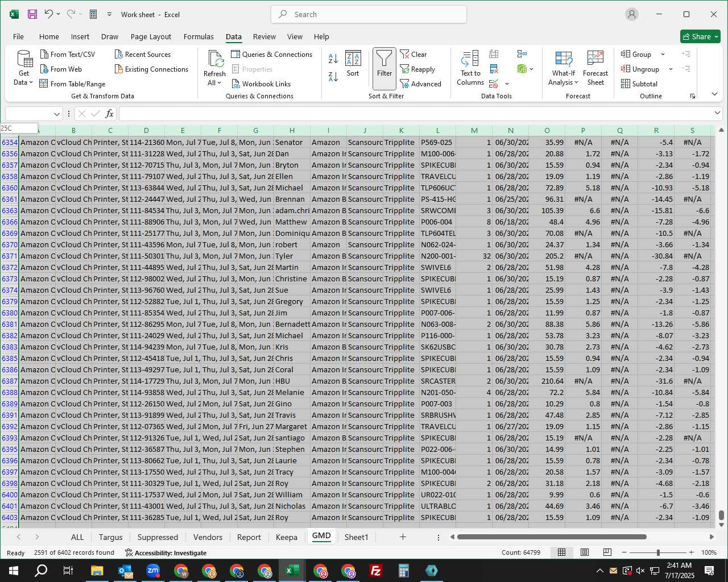Expand the Undo history dropdown
Viewport: 728px width, 582px height.
[x=58, y=14]
